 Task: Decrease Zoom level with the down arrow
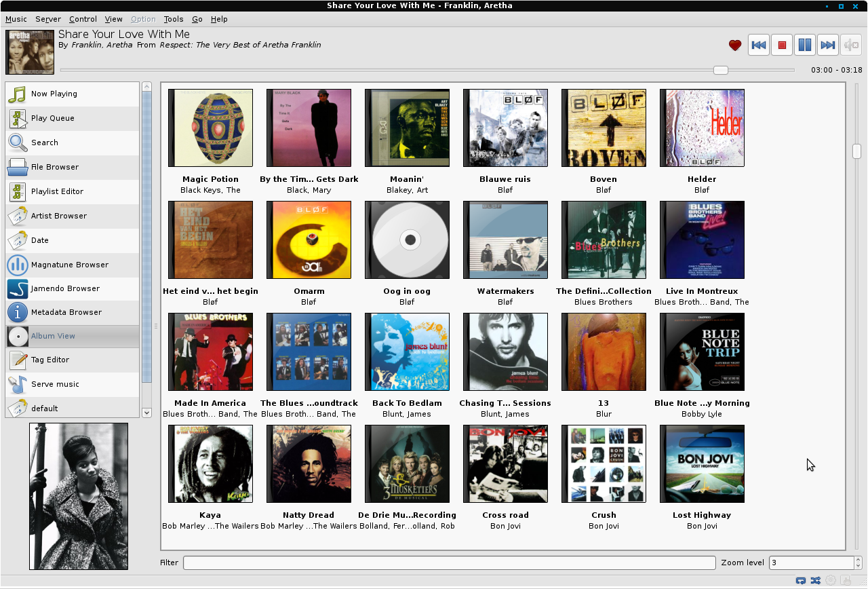(858, 566)
